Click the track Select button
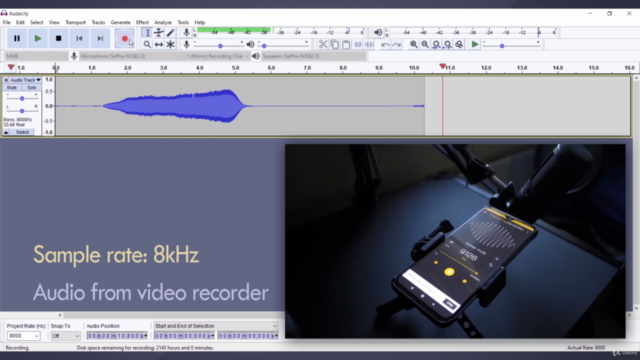 tap(23, 132)
